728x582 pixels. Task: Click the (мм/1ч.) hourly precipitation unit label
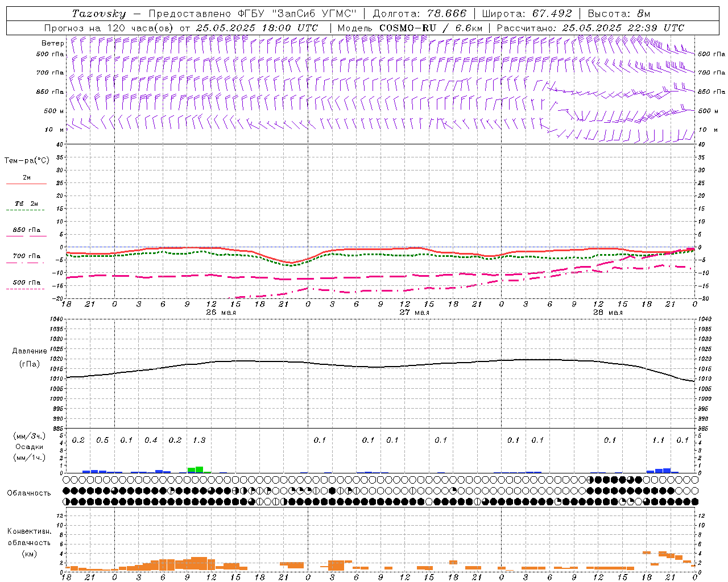[29, 457]
